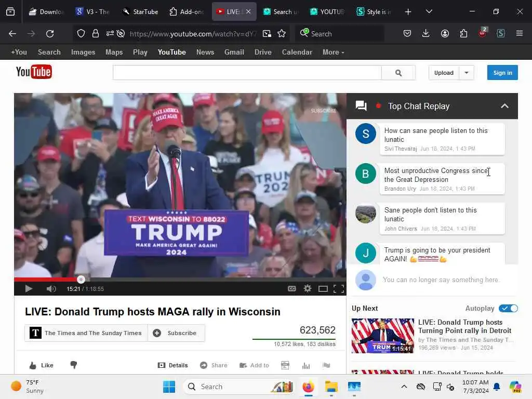Switch to the 'Style is' tab

pyautogui.click(x=374, y=12)
